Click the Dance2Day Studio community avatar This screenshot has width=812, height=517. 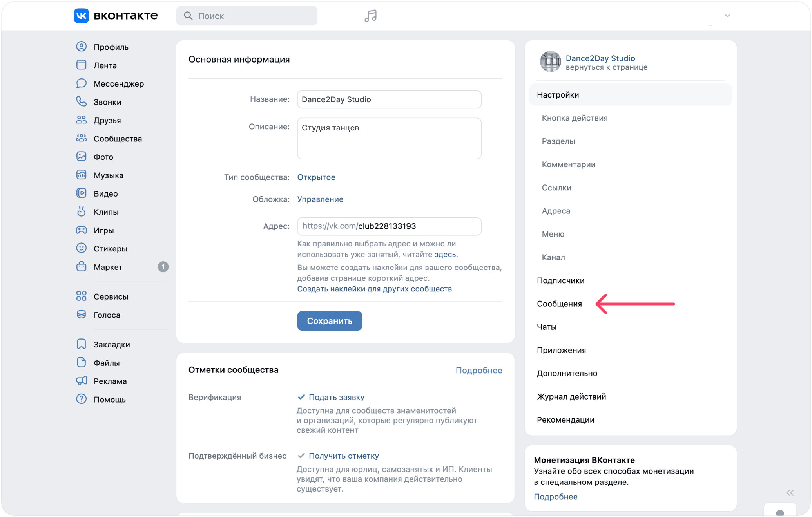coord(551,62)
